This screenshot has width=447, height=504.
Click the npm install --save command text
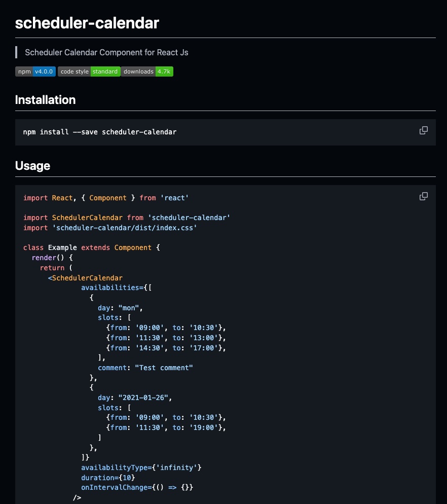[100, 132]
